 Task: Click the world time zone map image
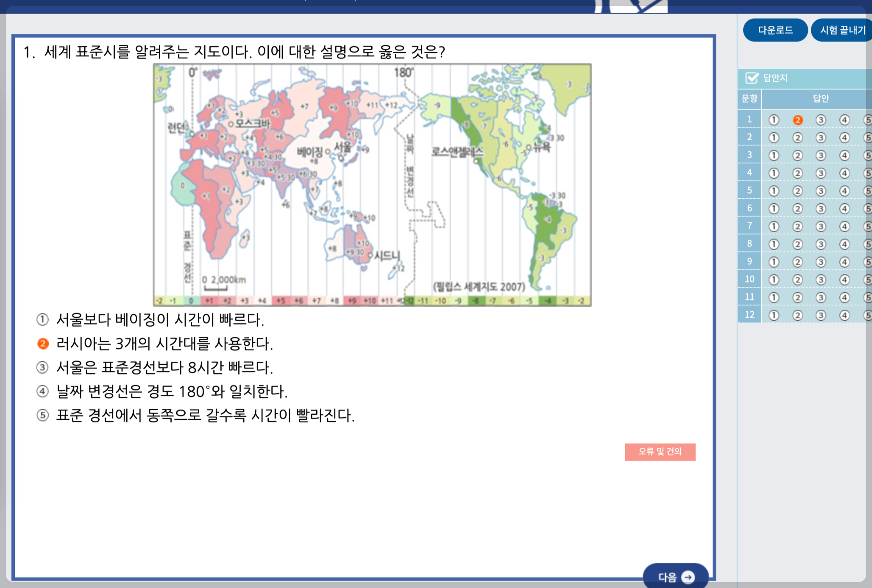coord(372,185)
